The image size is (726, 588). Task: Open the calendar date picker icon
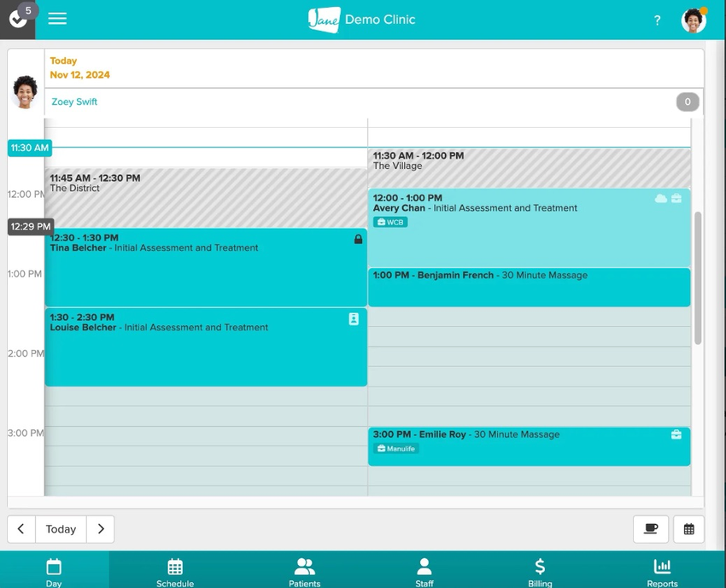(688, 529)
